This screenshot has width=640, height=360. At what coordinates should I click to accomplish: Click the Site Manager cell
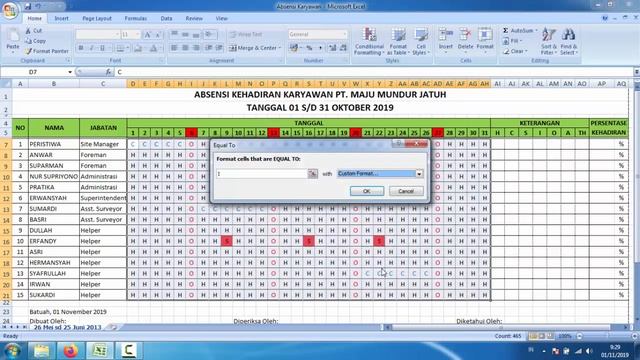pos(103,144)
